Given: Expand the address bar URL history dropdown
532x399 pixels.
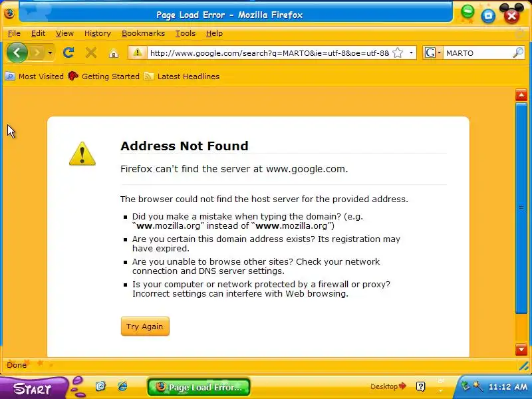Looking at the screenshot, I should tap(411, 53).
